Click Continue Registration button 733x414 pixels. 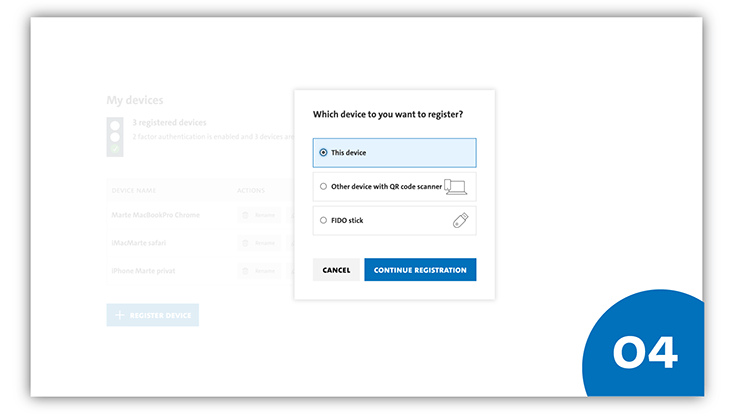[x=420, y=270]
